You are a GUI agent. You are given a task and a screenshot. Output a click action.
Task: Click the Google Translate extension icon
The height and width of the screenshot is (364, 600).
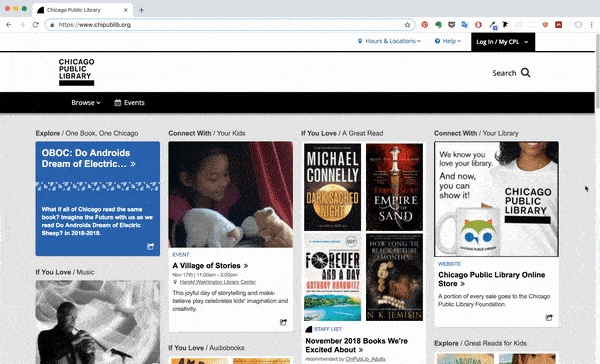465,24
